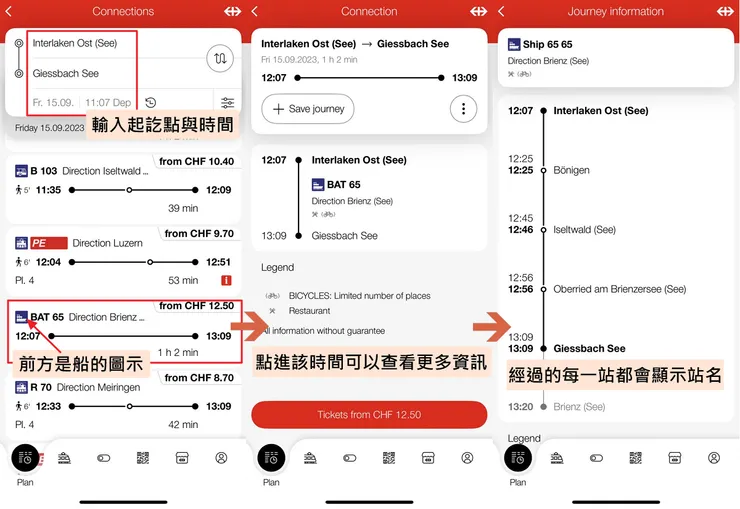The height and width of the screenshot is (509, 740).
Task: Swap origin and destination stations
Action: 220,58
